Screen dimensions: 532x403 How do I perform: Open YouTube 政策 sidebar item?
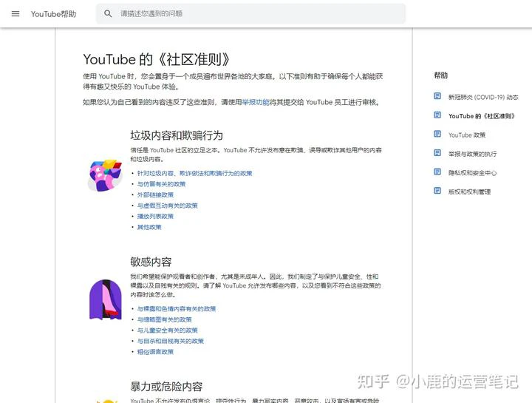(467, 135)
